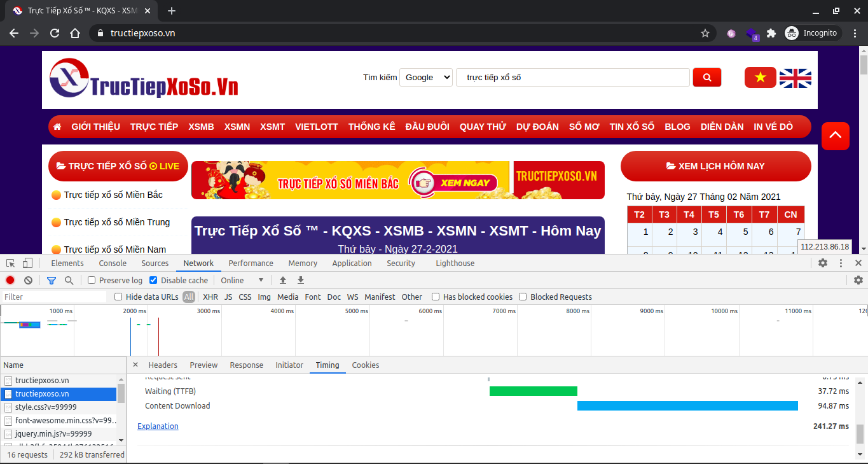Click the network Filter text field
This screenshot has width=868, height=464.
(54, 297)
